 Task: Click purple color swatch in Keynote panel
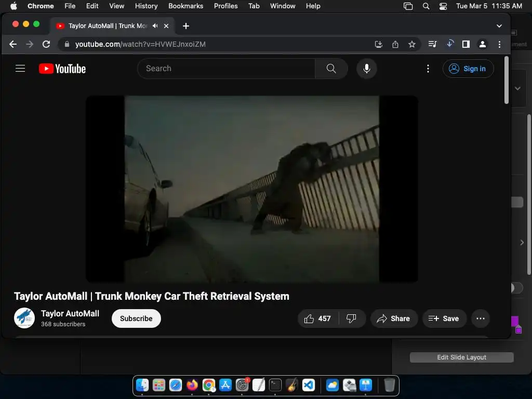(x=515, y=321)
